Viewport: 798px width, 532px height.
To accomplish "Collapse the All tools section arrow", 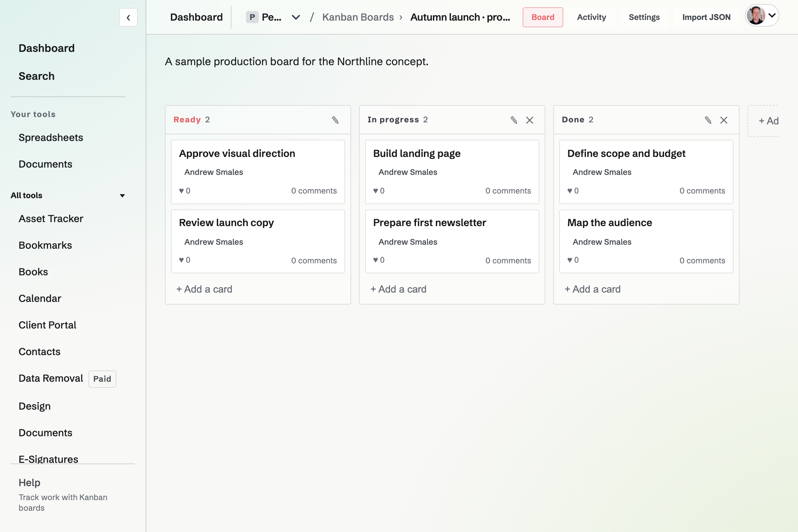I will point(122,196).
